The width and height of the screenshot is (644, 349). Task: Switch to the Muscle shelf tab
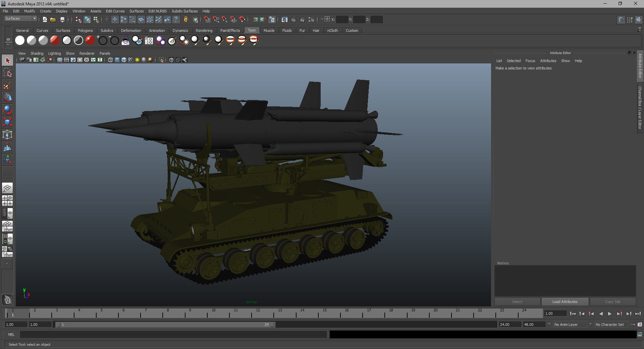(x=269, y=31)
